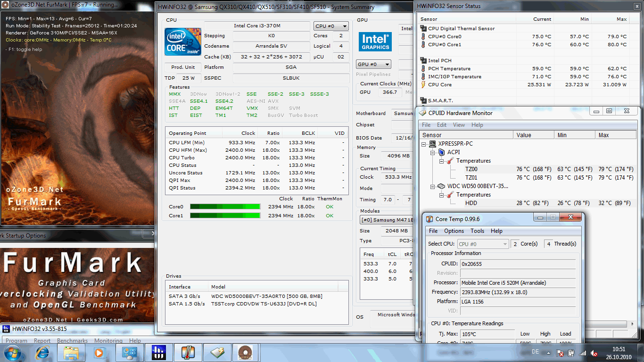Switch to CPUID HWMonitor taskbar icon
This screenshot has height=362, width=644.
click(217, 353)
